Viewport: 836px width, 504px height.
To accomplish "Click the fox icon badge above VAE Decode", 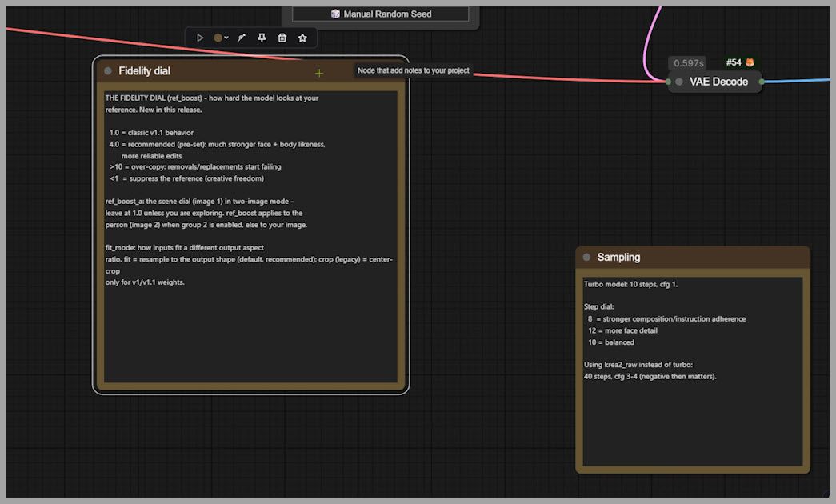I will (x=750, y=62).
